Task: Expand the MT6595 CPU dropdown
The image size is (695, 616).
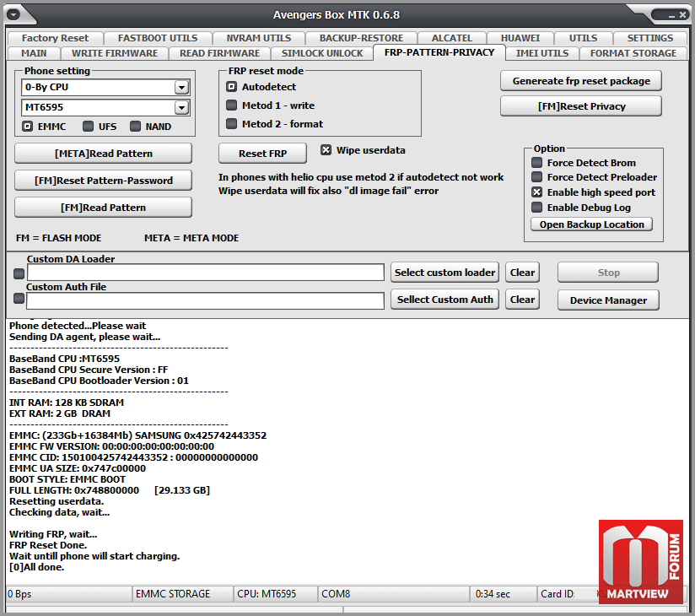Action: (x=181, y=107)
